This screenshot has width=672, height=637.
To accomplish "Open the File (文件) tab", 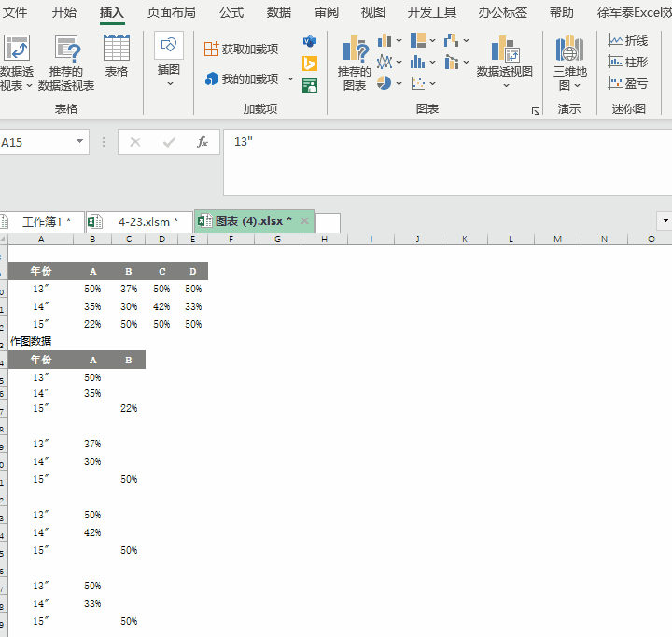I will coord(15,12).
